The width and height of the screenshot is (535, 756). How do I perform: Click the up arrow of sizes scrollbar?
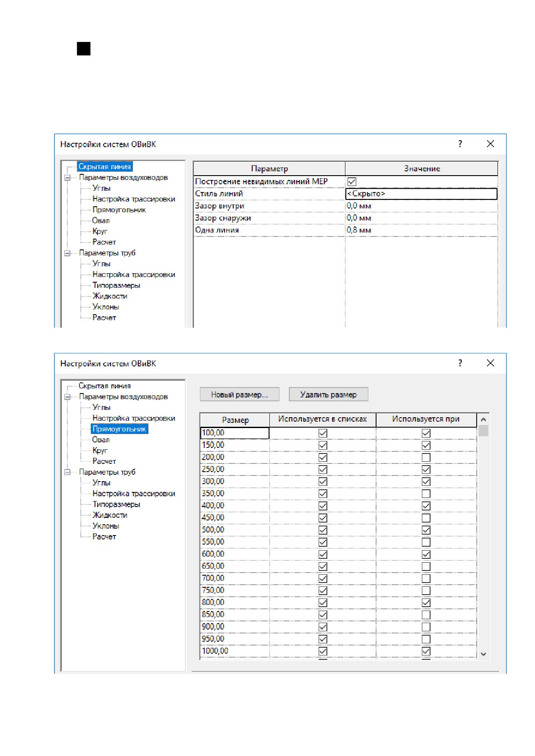(x=483, y=419)
